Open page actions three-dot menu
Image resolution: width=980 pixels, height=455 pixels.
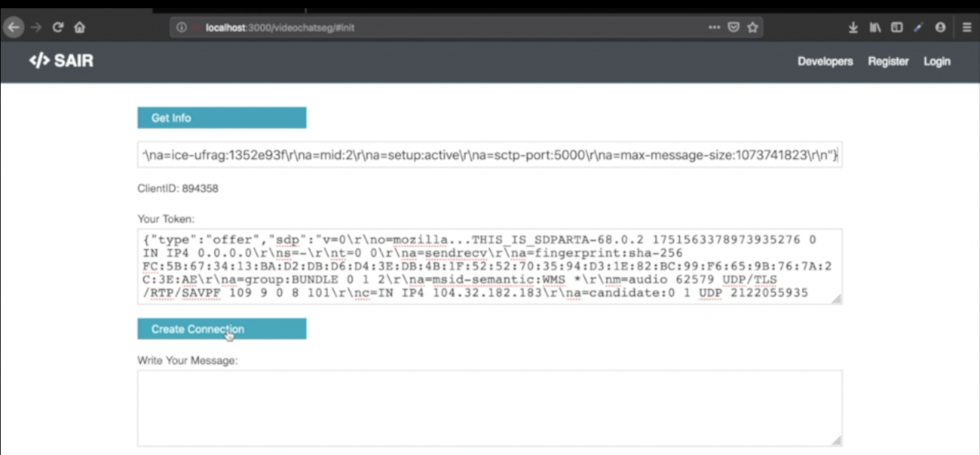(x=714, y=27)
